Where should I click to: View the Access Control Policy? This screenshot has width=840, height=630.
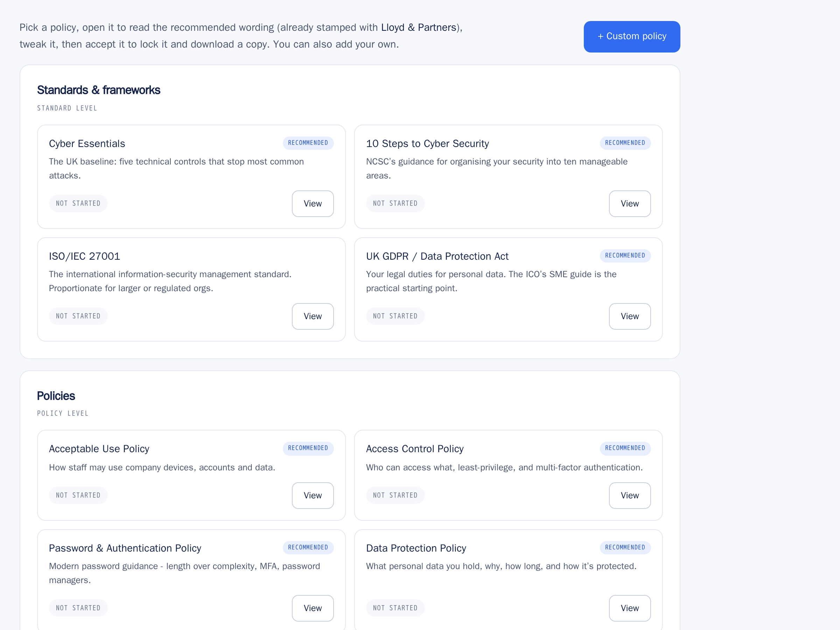tap(630, 496)
